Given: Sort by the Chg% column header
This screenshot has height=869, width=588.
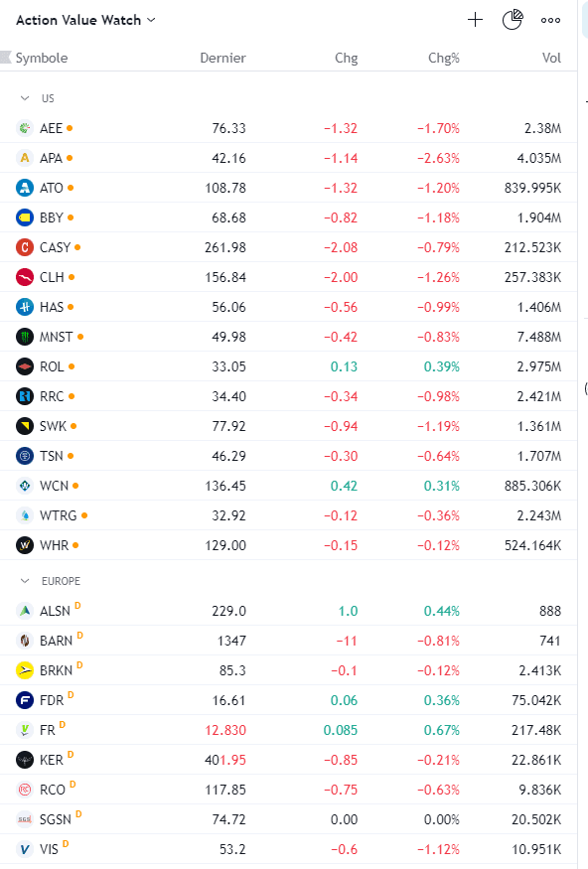Looking at the screenshot, I should [443, 58].
